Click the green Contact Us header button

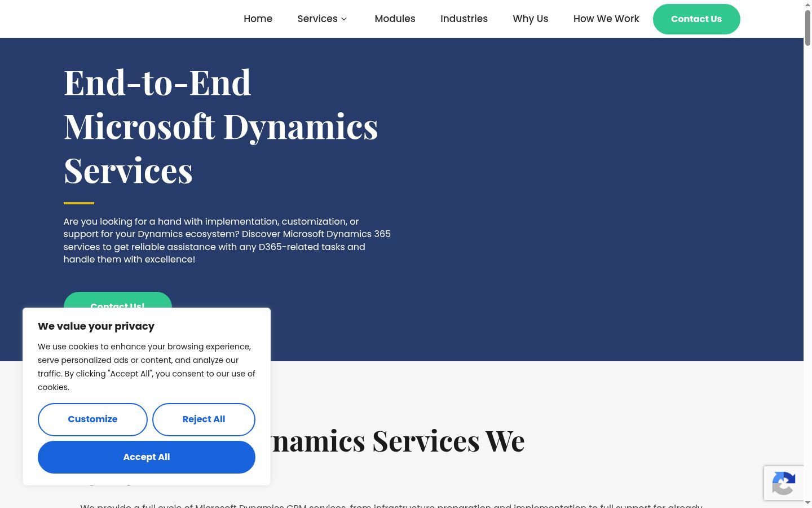[696, 19]
